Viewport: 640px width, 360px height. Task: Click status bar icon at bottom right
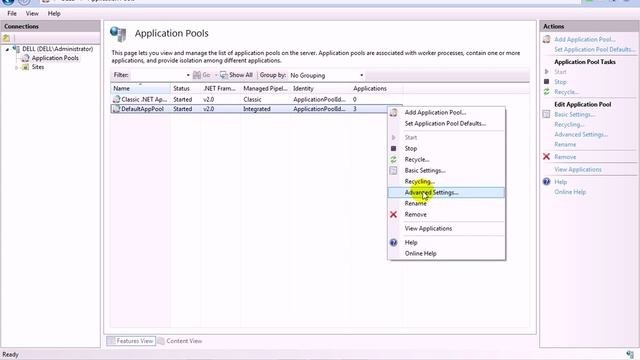[x=630, y=354]
